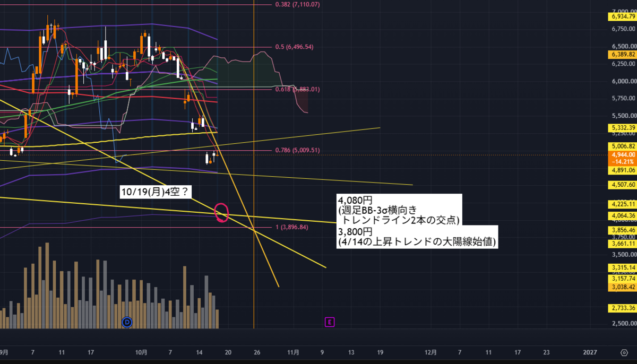Click the 3,800円 note annotation
This screenshot has width=637, height=364.
pyautogui.click(x=418, y=237)
